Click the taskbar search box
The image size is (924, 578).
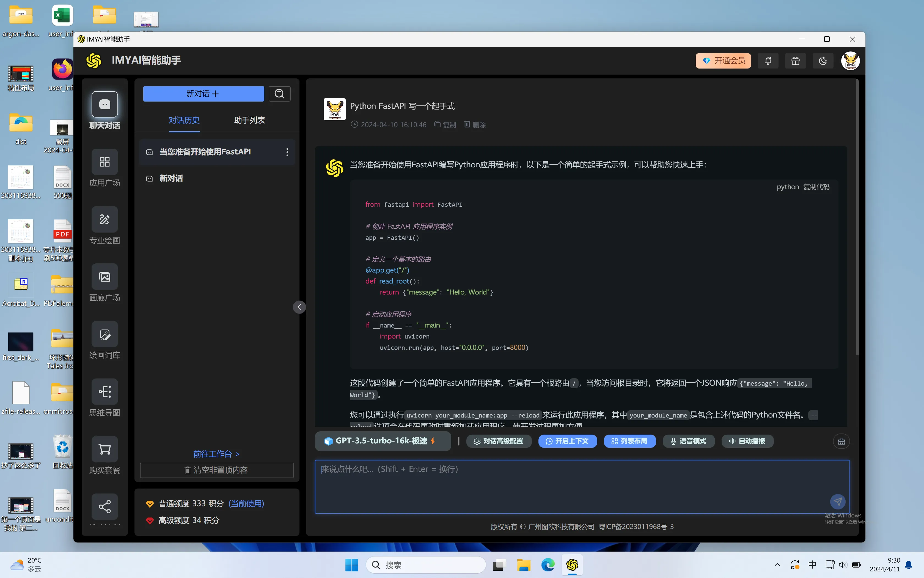[426, 565]
